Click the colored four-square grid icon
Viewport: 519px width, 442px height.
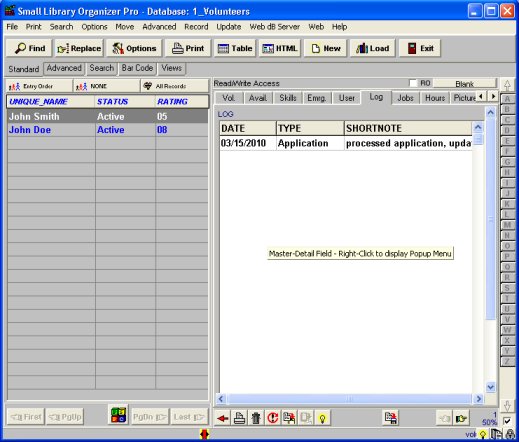(x=118, y=415)
